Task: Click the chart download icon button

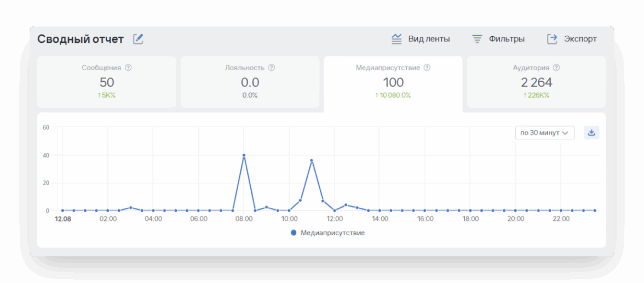Action: 591,133
